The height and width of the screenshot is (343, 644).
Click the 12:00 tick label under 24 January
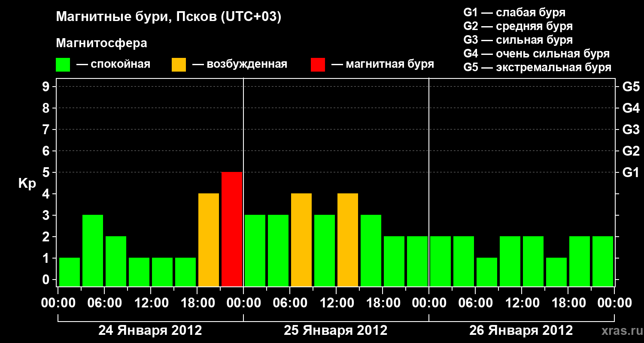(151, 303)
